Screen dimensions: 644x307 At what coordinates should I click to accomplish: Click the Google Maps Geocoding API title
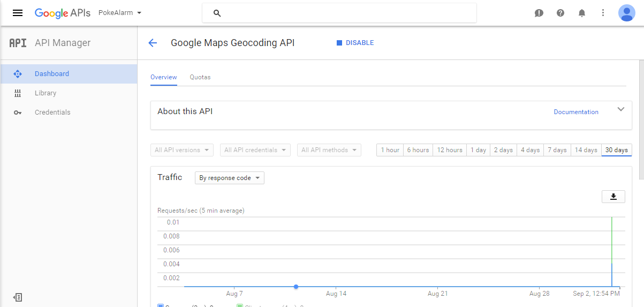[232, 43]
